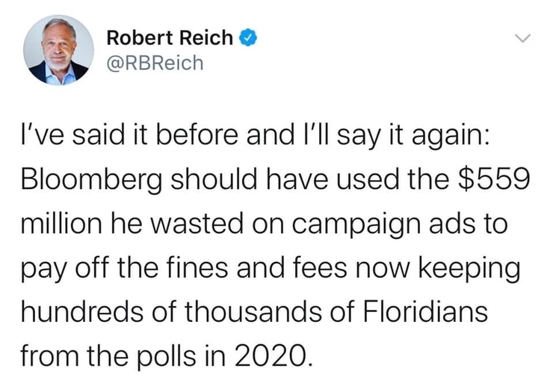Click the word Floridians in the tweet
The width and height of the screenshot is (553, 392).
[x=425, y=311]
